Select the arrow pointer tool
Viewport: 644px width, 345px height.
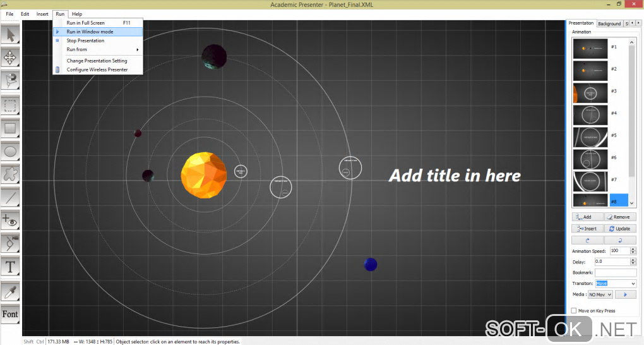coord(10,35)
